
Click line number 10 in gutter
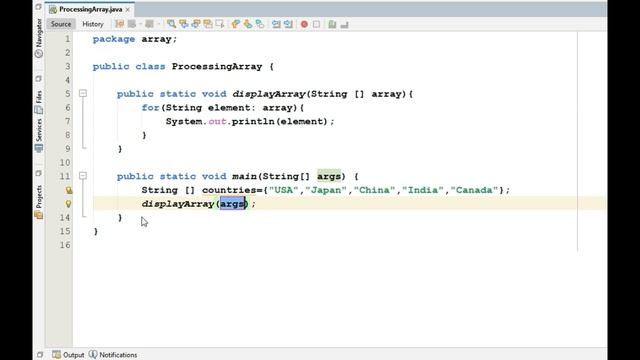pos(65,162)
